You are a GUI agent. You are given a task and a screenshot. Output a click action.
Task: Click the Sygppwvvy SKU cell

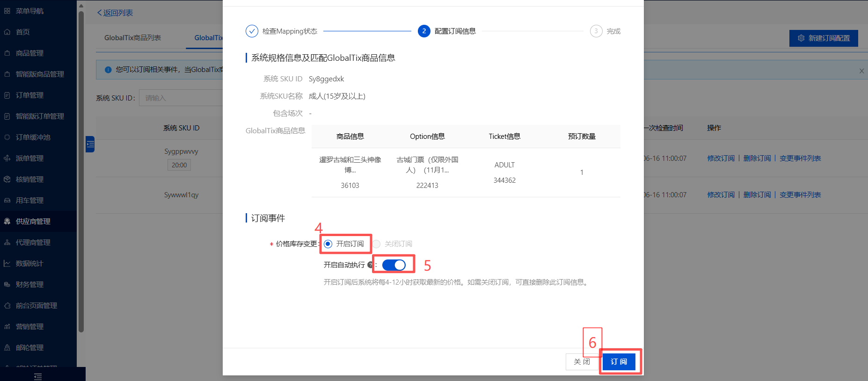(181, 151)
